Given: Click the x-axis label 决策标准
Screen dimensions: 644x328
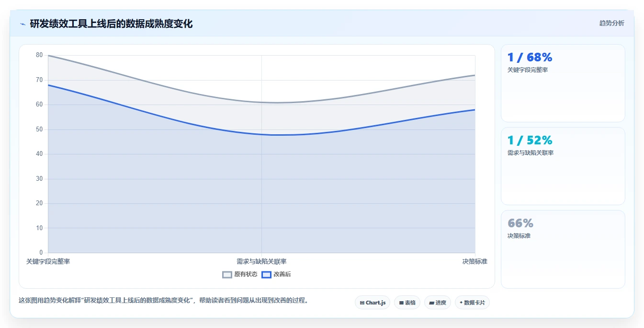Looking at the screenshot, I should pos(475,261).
